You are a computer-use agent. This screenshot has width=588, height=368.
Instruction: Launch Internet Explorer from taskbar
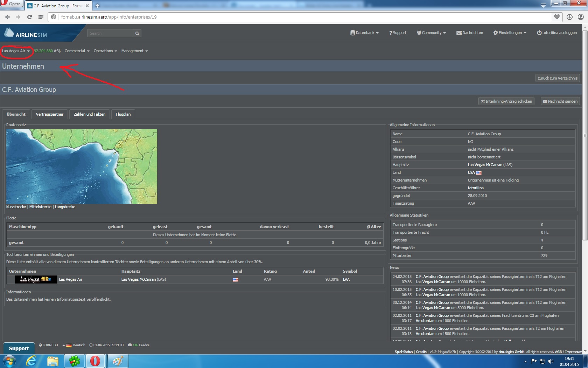31,361
